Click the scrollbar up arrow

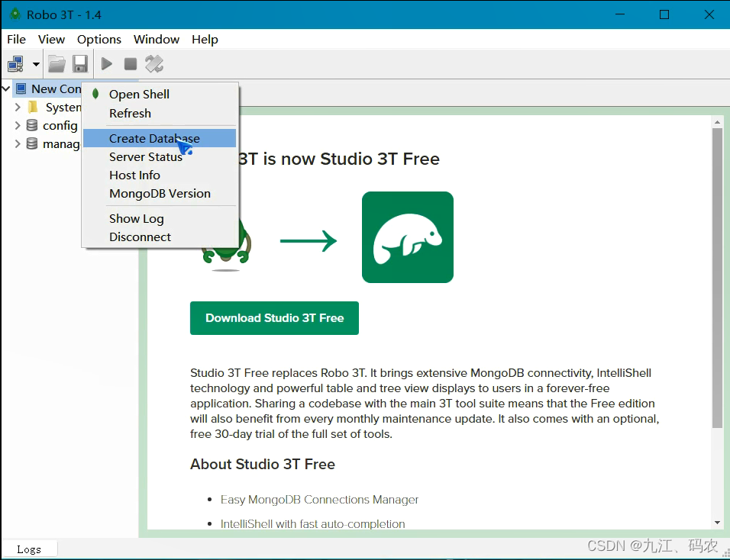tap(718, 122)
